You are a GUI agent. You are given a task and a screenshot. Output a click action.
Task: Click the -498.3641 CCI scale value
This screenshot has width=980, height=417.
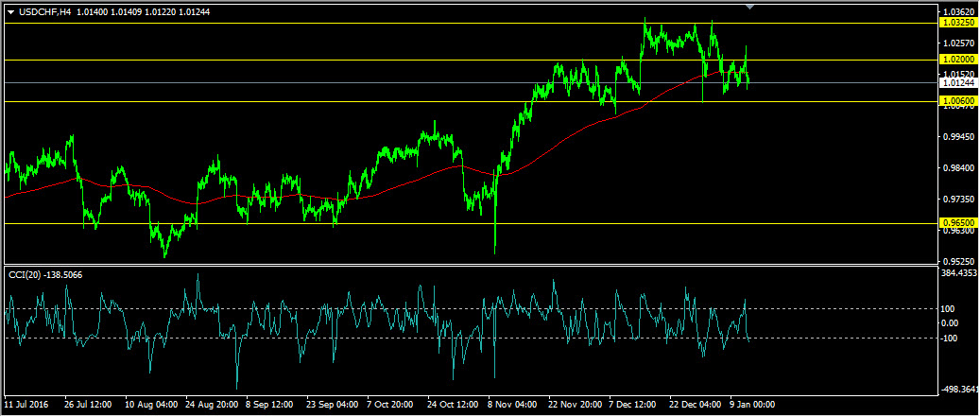click(958, 389)
